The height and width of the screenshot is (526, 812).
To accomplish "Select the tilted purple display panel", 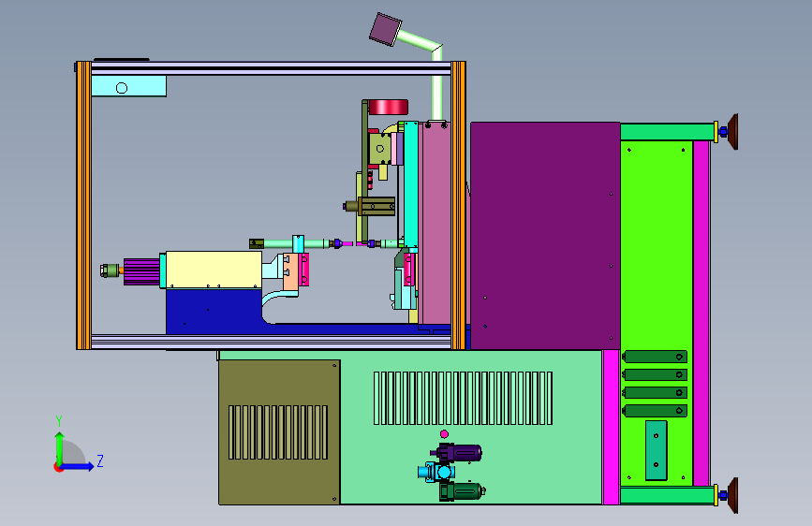I will coord(386,30).
